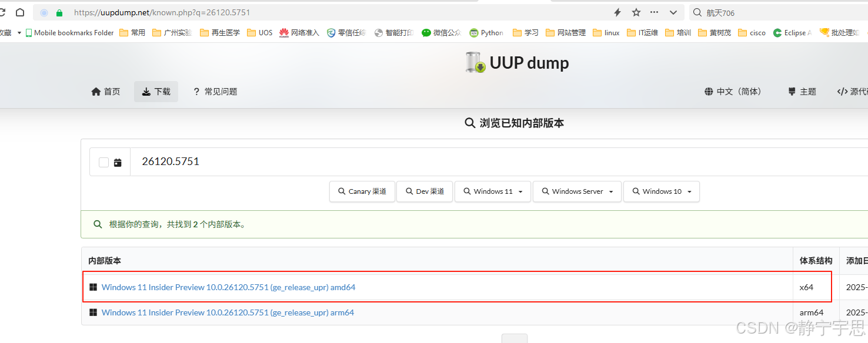Open Windows 11 Insider Preview 10.0.26120.5751 amd64 link
The image size is (868, 343).
[228, 287]
